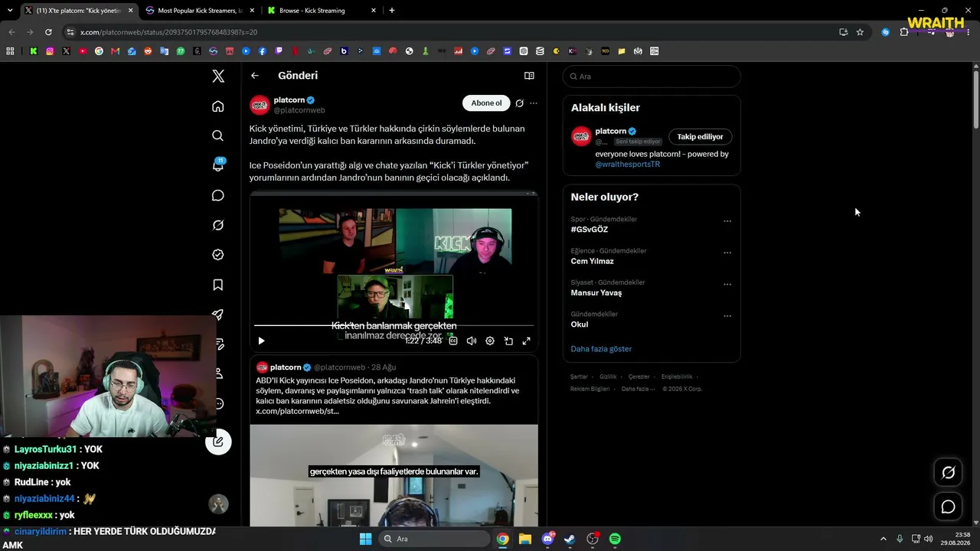Open options for Mansur Yavaş trend
Image resolution: width=980 pixels, height=551 pixels.
727,284
